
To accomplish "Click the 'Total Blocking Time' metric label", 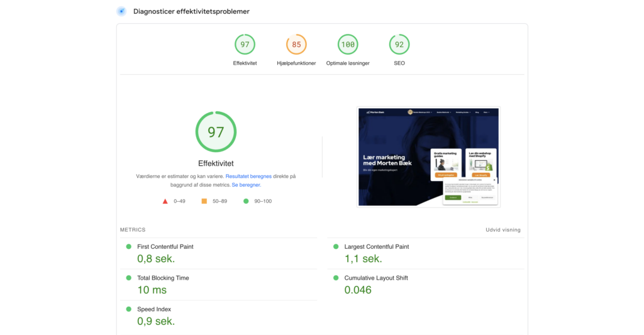I will 163,278.
